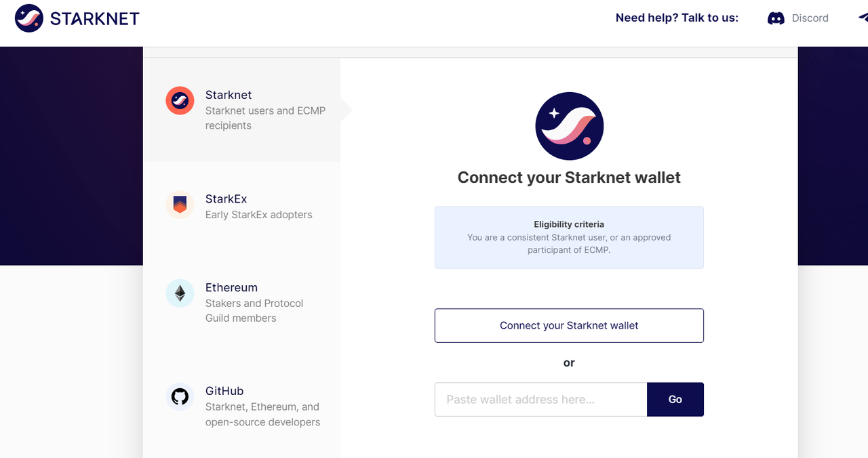Click the partially visible icon right of Discord
This screenshot has height=458, width=868.
tap(863, 18)
